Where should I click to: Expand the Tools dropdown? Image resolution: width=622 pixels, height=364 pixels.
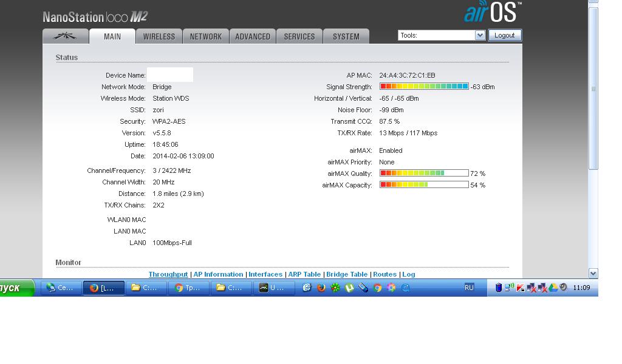pyautogui.click(x=442, y=35)
